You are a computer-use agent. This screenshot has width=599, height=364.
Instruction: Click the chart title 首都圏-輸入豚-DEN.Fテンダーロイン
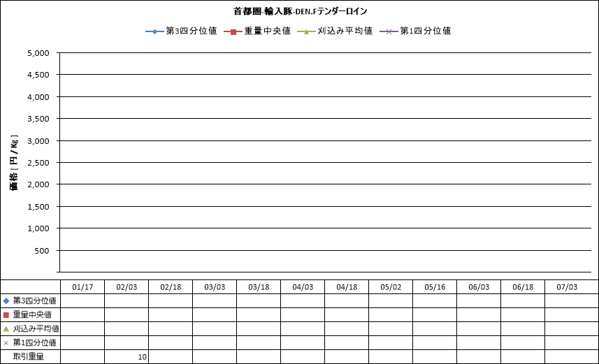(x=301, y=11)
